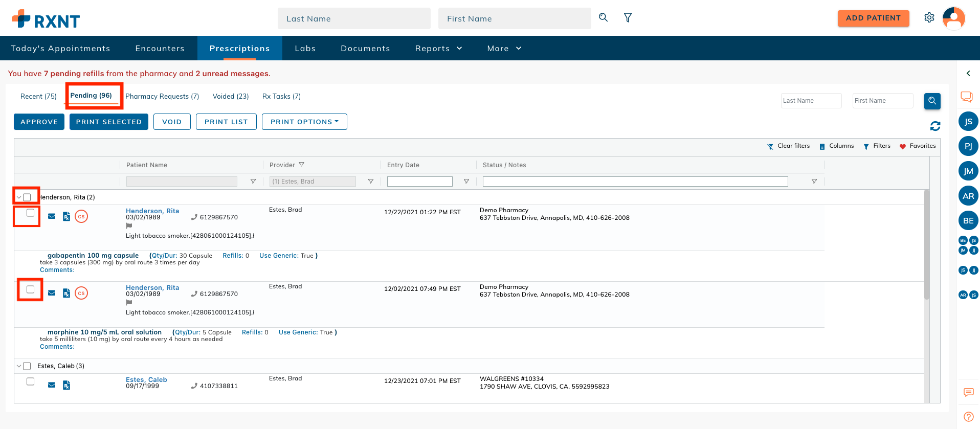Screen dimensions: 980x429
Task: Open the Reports dropdown menu
Action: (x=439, y=48)
